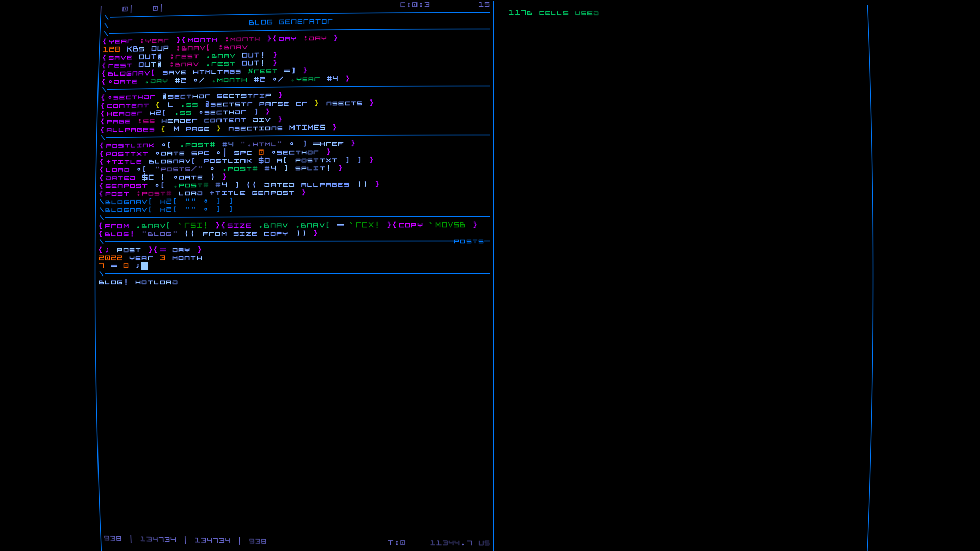Click the HOTLOAD command
The height and width of the screenshot is (551, 980).
(x=156, y=282)
